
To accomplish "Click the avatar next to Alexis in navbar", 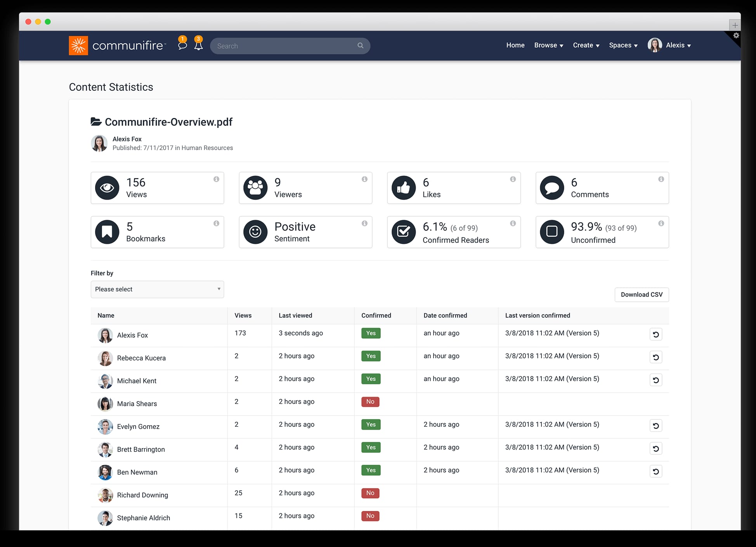I will click(x=655, y=45).
